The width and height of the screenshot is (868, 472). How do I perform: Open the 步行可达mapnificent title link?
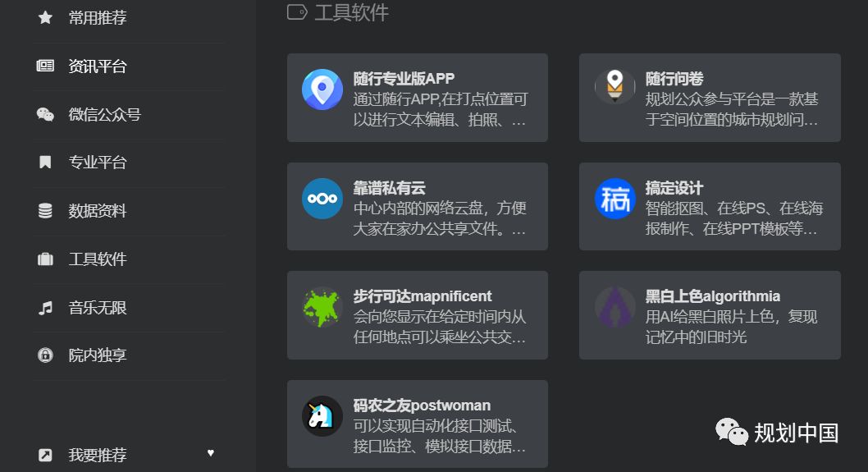(423, 296)
